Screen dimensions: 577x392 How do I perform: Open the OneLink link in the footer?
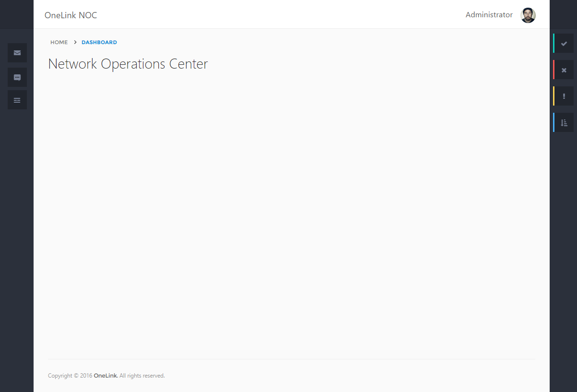[105, 375]
